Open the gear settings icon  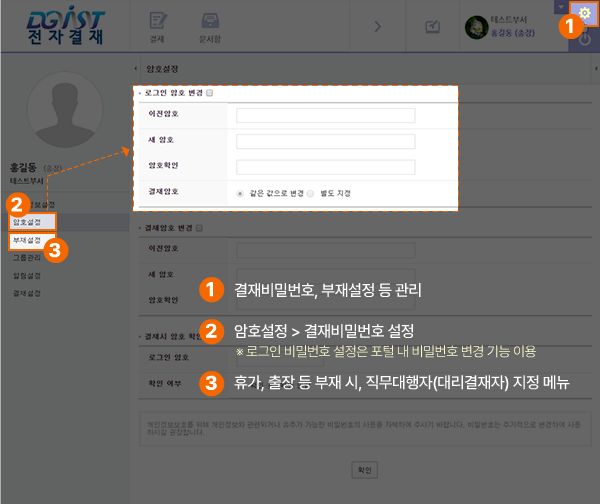584,13
